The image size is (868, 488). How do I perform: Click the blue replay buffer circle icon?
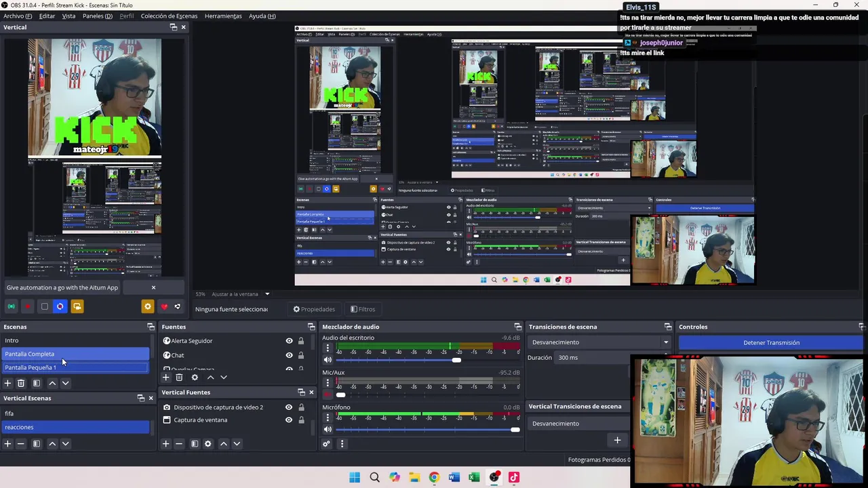60,306
